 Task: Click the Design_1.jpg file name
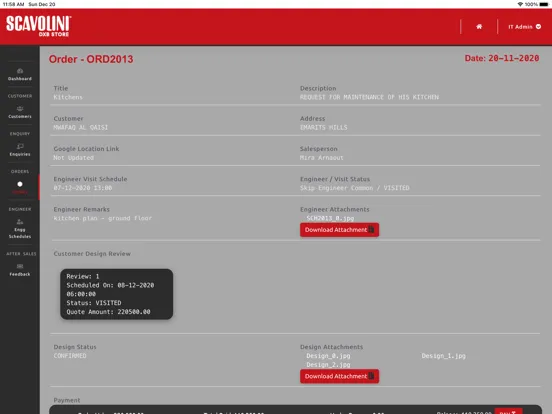[444, 356]
